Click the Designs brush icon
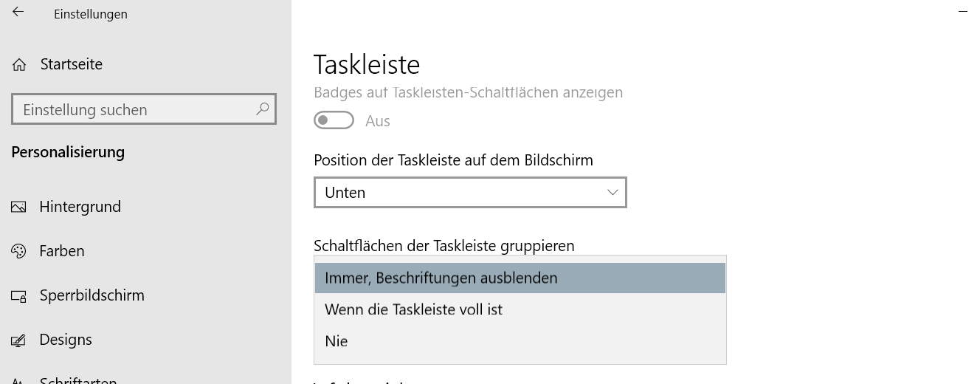The width and height of the screenshot is (980, 384). click(x=19, y=340)
